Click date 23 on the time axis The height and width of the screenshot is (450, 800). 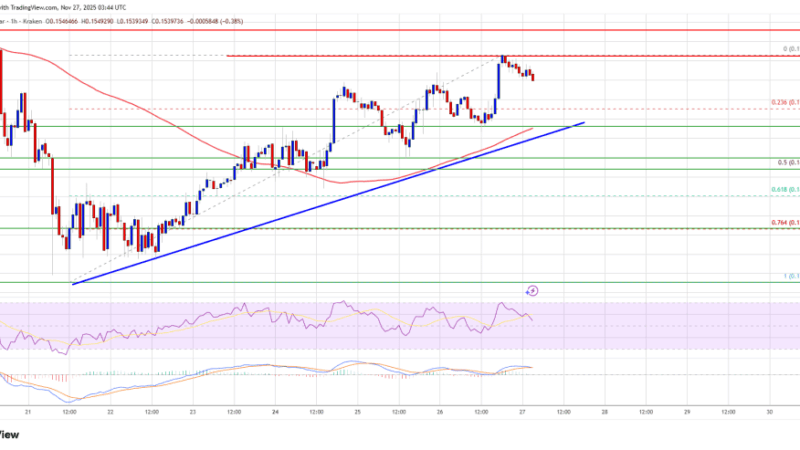click(x=193, y=412)
